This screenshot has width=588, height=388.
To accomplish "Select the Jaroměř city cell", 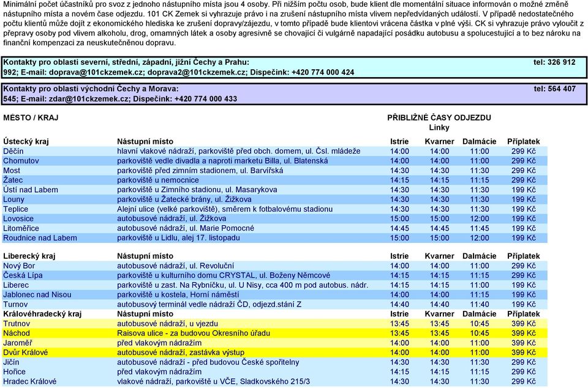I will pyautogui.click(x=18, y=343).
